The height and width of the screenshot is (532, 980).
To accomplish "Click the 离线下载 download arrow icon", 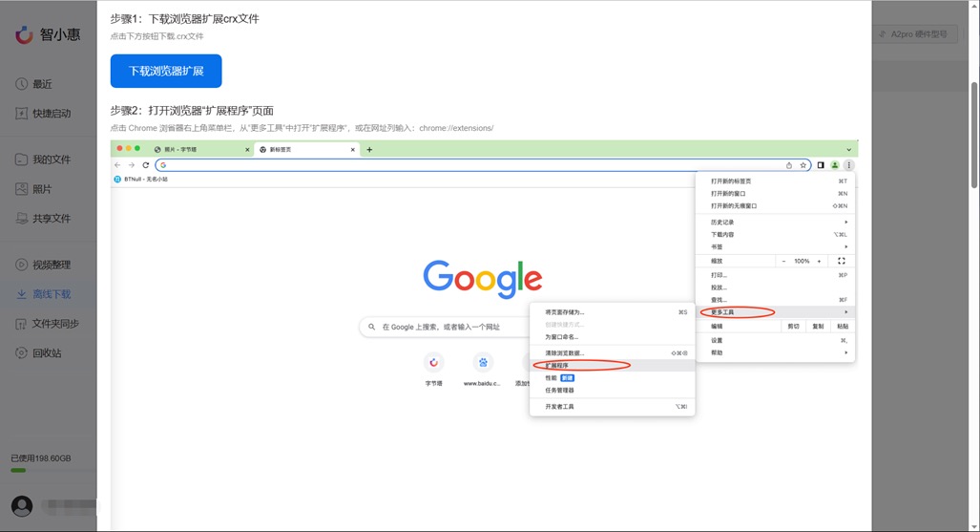I will (22, 294).
